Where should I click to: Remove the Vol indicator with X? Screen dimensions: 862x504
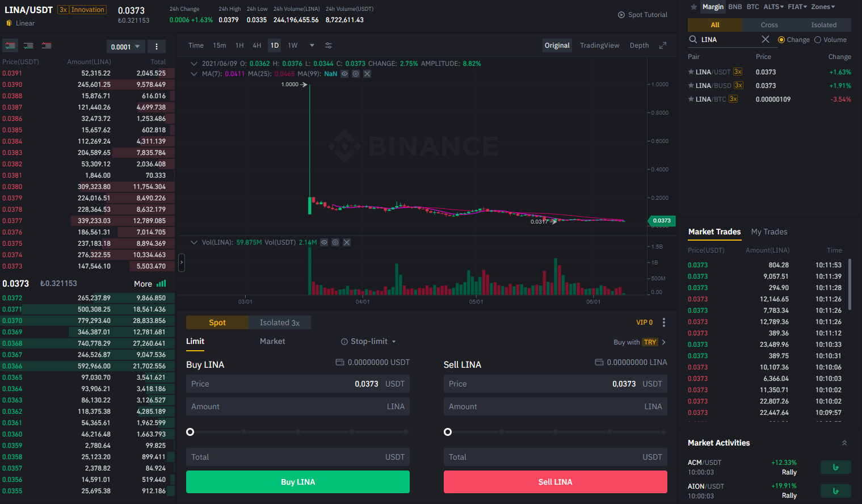tap(347, 242)
